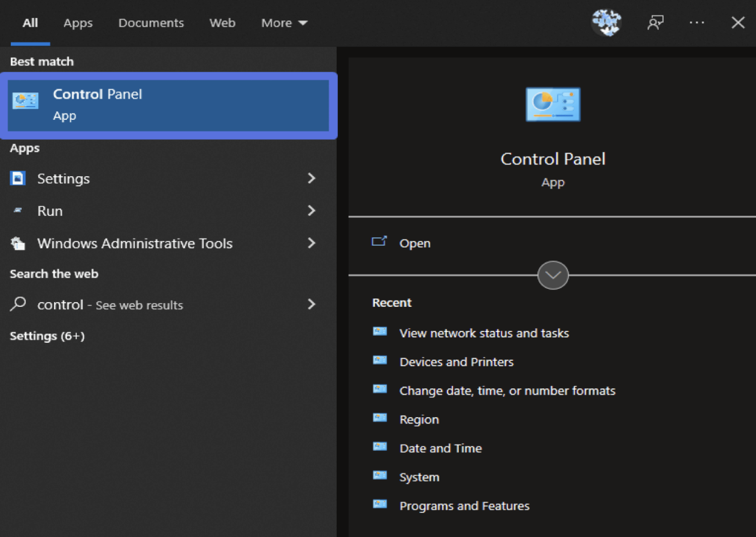Open recent item Programs and Features

(464, 506)
